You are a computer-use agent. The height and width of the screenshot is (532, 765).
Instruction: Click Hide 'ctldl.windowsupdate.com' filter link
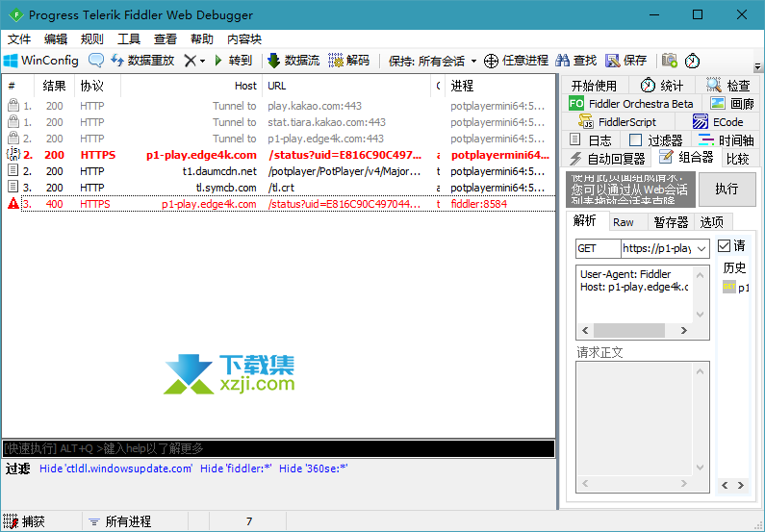[116, 469]
